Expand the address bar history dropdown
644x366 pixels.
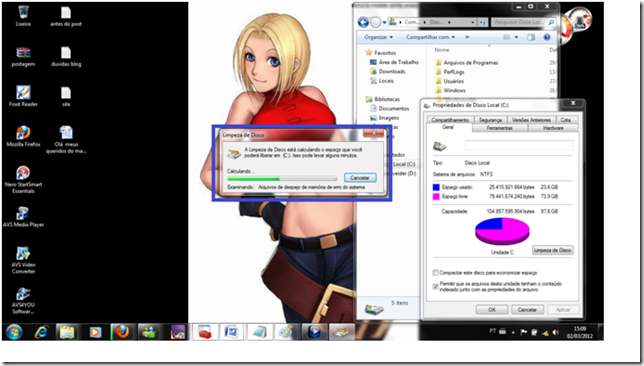(x=473, y=23)
